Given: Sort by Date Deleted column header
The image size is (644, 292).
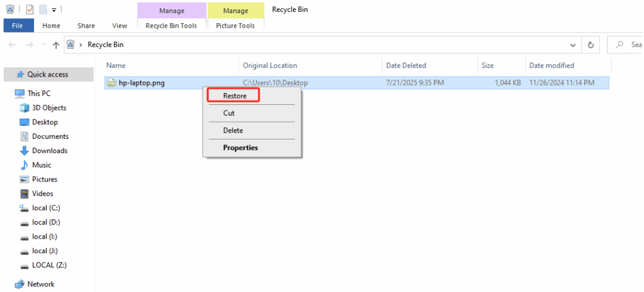Looking at the screenshot, I should click(406, 65).
